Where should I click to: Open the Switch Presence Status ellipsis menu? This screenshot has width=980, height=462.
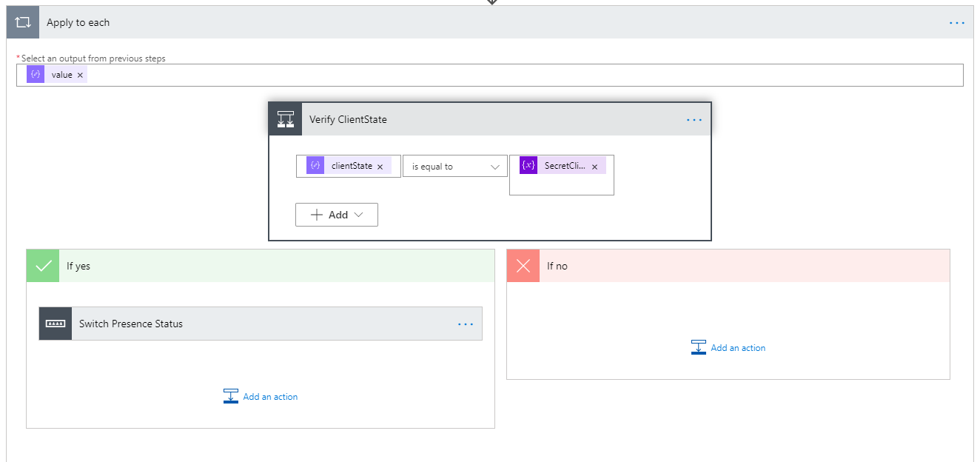465,324
